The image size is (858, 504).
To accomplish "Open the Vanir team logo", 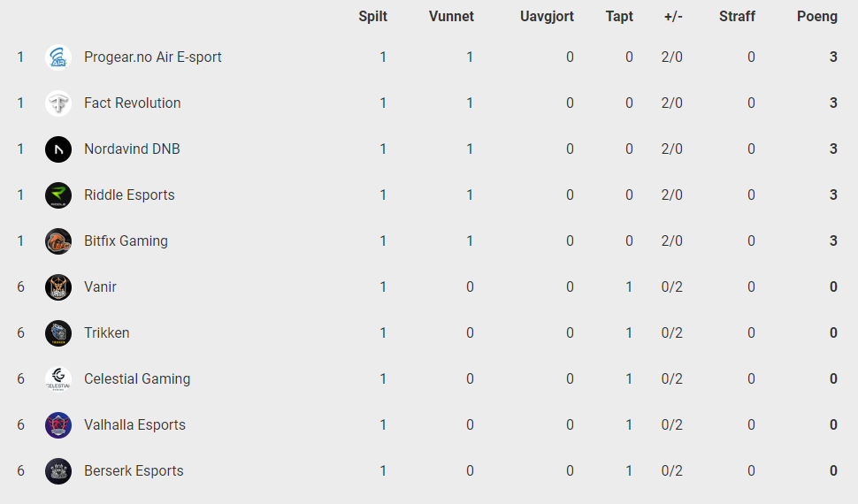I will coord(58,287).
